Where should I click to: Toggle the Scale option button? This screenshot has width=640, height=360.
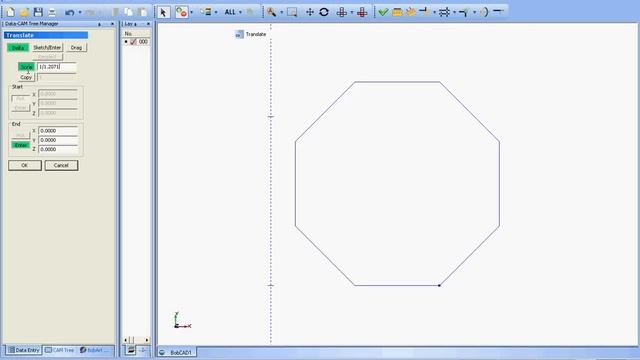click(27, 67)
